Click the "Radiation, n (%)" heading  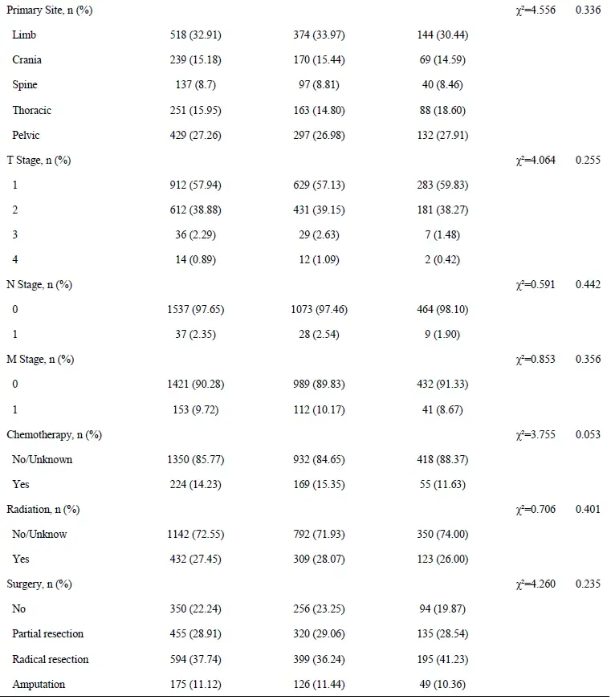coord(43,509)
